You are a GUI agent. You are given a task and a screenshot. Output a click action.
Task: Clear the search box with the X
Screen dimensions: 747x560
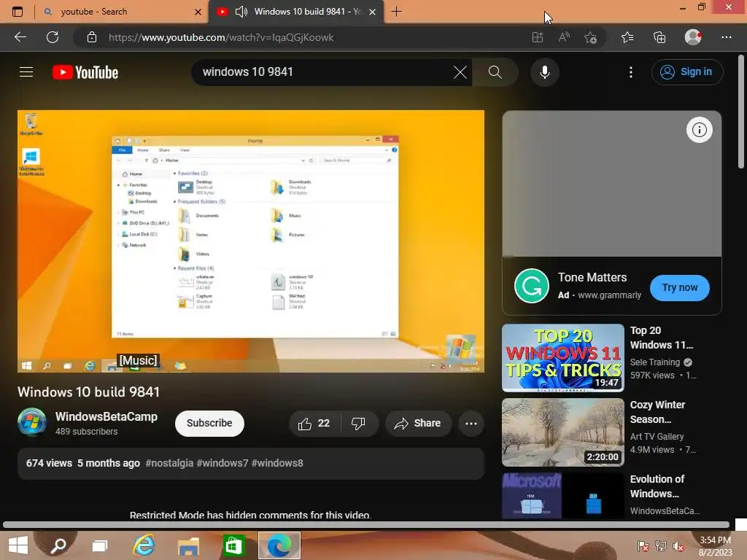click(460, 72)
